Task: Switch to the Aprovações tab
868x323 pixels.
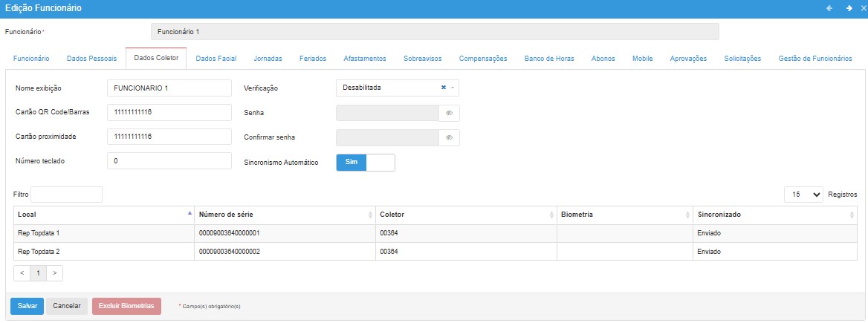Action: pos(688,59)
